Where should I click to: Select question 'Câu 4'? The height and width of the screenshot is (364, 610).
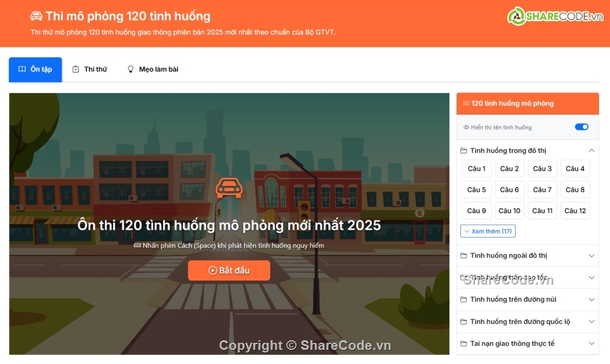tap(575, 169)
